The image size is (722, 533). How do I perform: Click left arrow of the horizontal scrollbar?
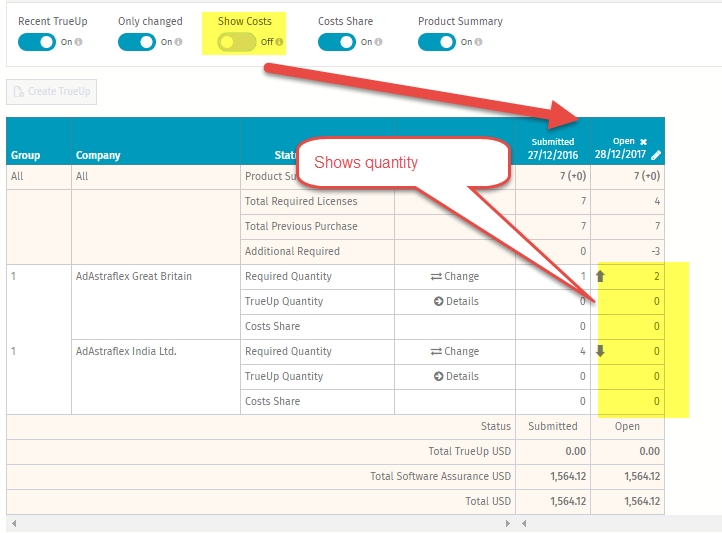pyautogui.click(x=14, y=523)
